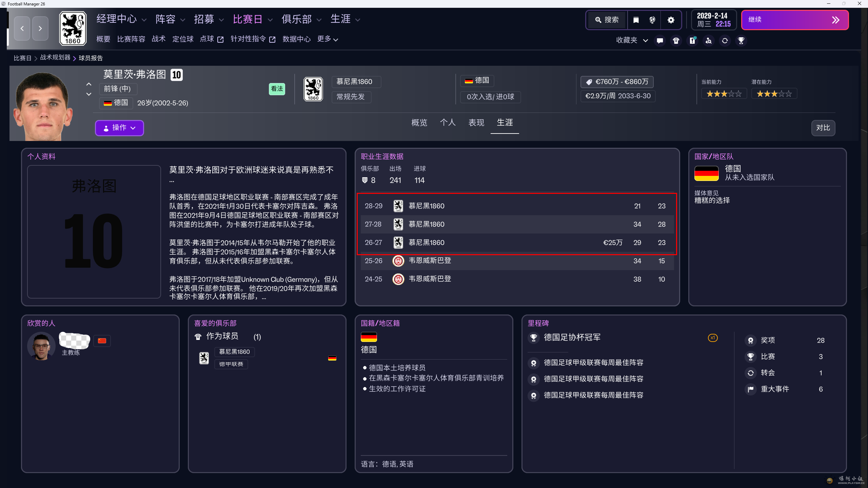Expand the 收藏夹 favorites dropdown
This screenshot has width=868, height=488.
tap(632, 40)
